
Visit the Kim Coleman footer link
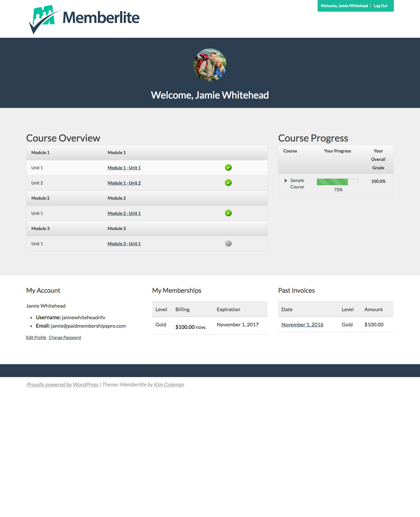click(x=169, y=385)
